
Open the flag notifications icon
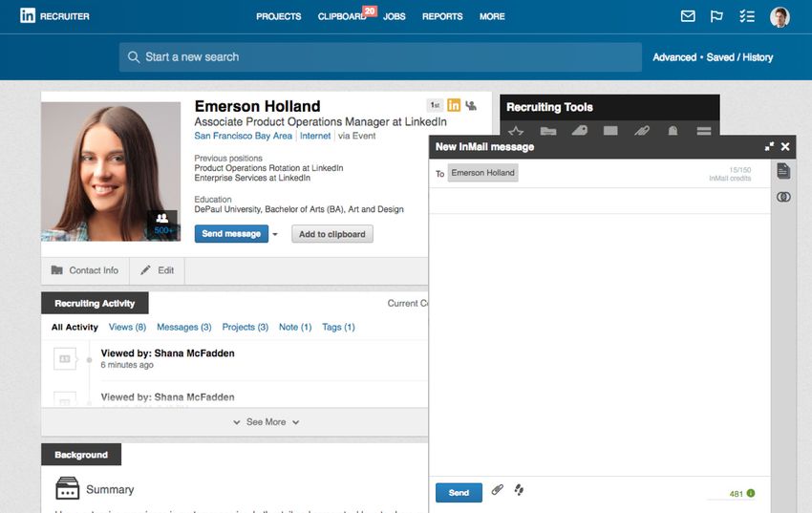pyautogui.click(x=716, y=16)
